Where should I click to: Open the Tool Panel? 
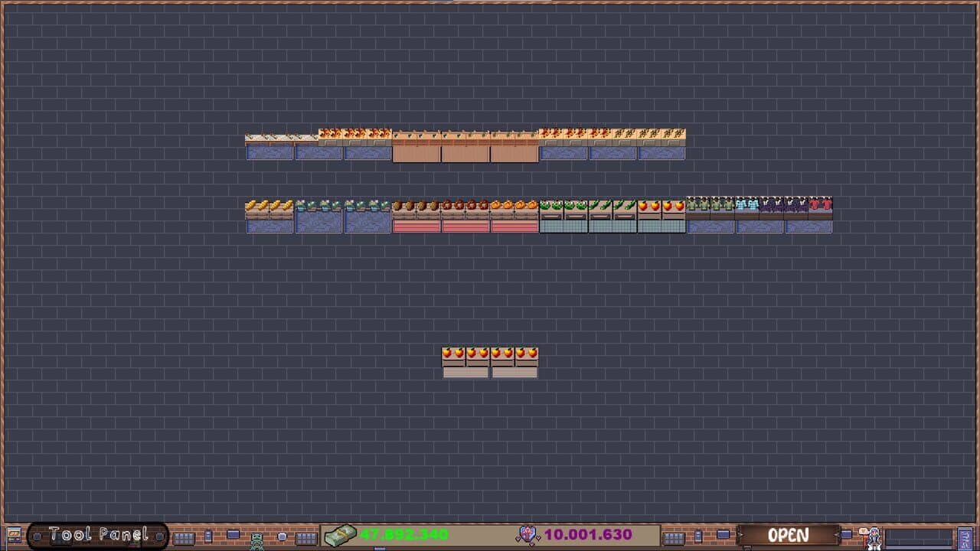[x=98, y=536]
